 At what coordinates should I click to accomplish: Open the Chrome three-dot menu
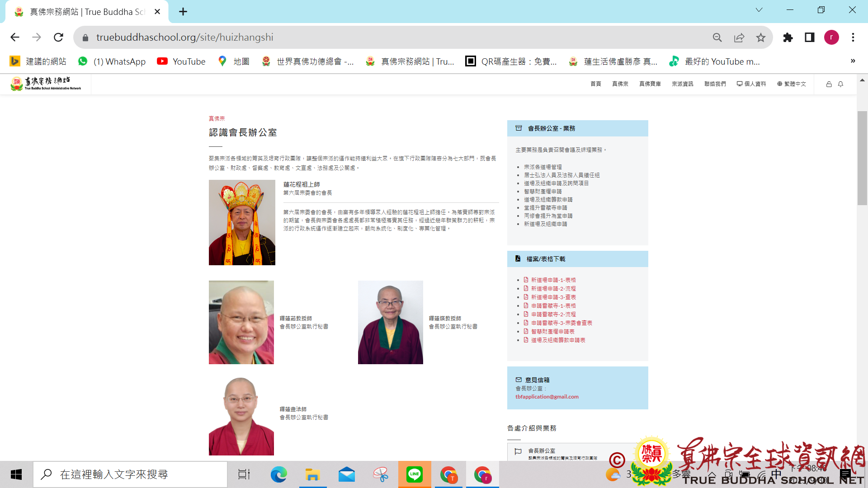853,38
